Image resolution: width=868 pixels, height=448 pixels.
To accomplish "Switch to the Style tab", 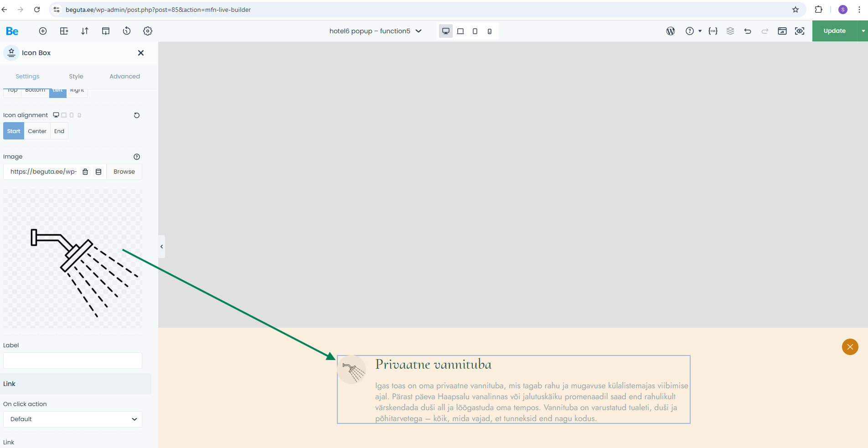I will pos(76,77).
